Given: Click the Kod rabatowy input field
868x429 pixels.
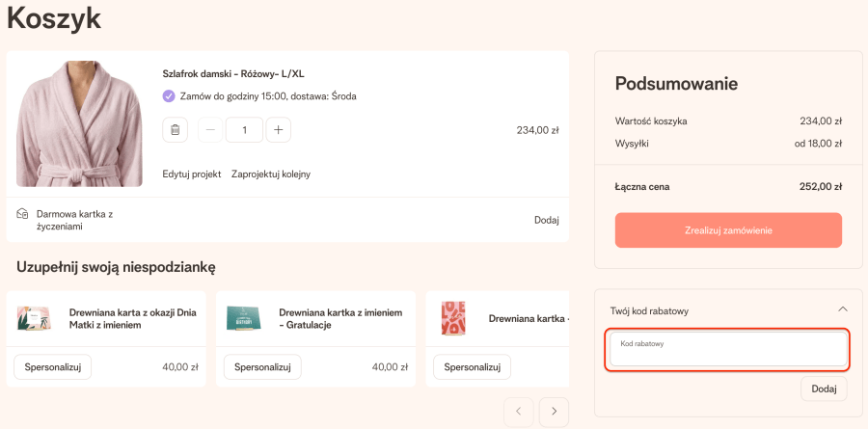Looking at the screenshot, I should coord(727,350).
